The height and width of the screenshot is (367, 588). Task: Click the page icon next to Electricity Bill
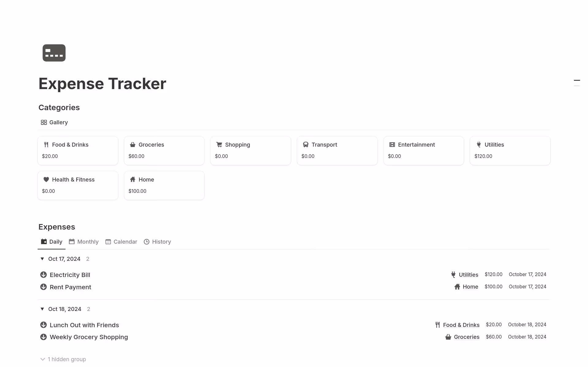(43, 275)
